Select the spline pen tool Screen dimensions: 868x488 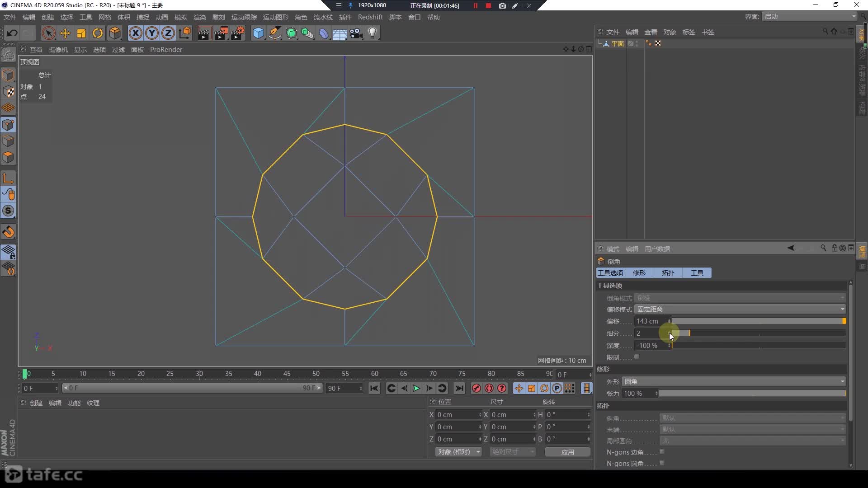coord(274,33)
